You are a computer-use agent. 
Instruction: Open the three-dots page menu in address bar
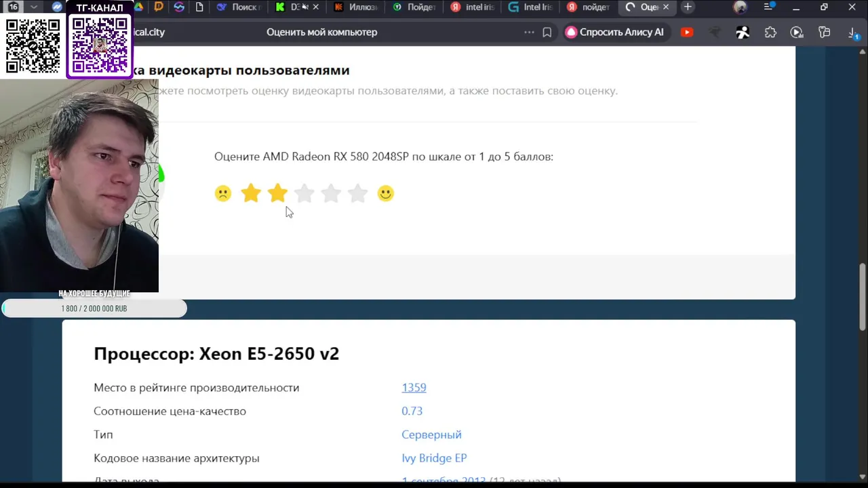point(529,32)
